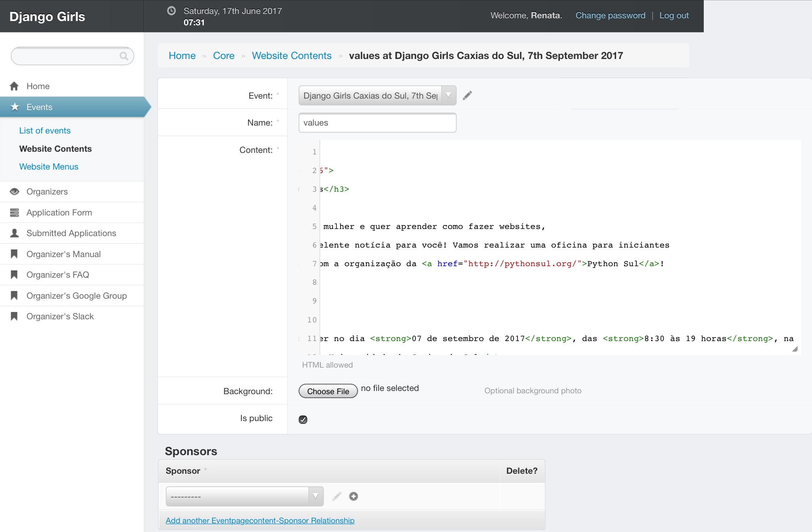The width and height of the screenshot is (812, 532).
Task: Click the search magnifier icon
Action: tap(124, 56)
